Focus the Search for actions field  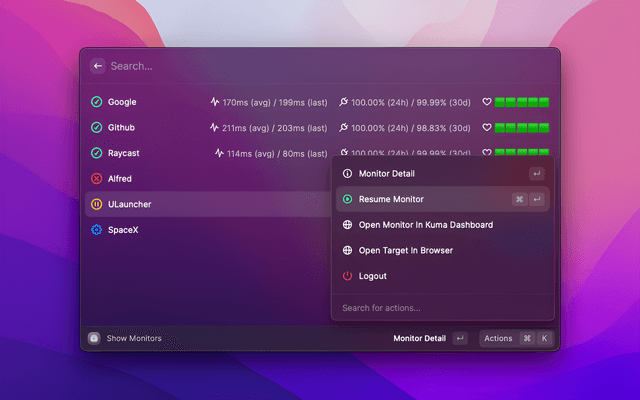tap(440, 308)
